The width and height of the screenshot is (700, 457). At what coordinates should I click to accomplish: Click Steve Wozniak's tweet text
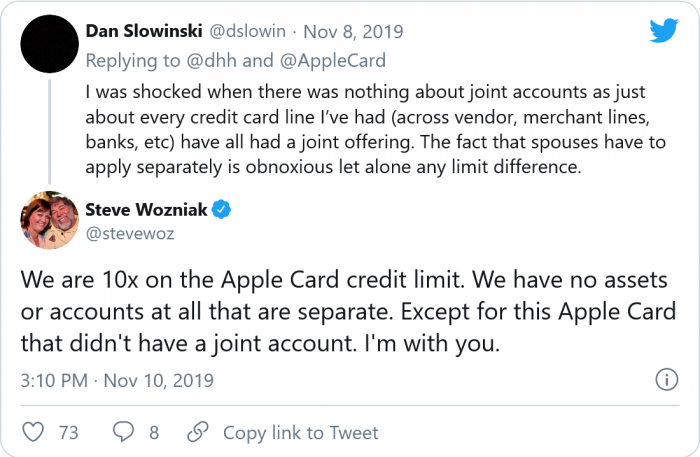pos(340,312)
